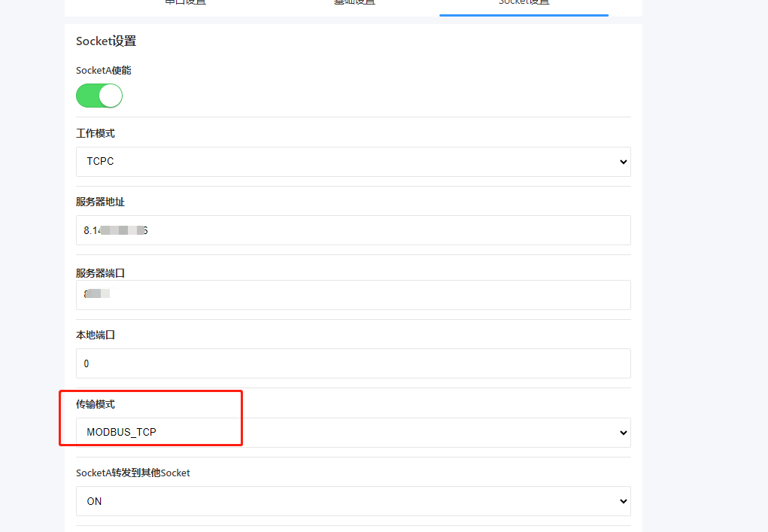768x532 pixels.
Task: Click the chevron arrow of the SocketA转发到其他Socket select
Action: [x=622, y=501]
